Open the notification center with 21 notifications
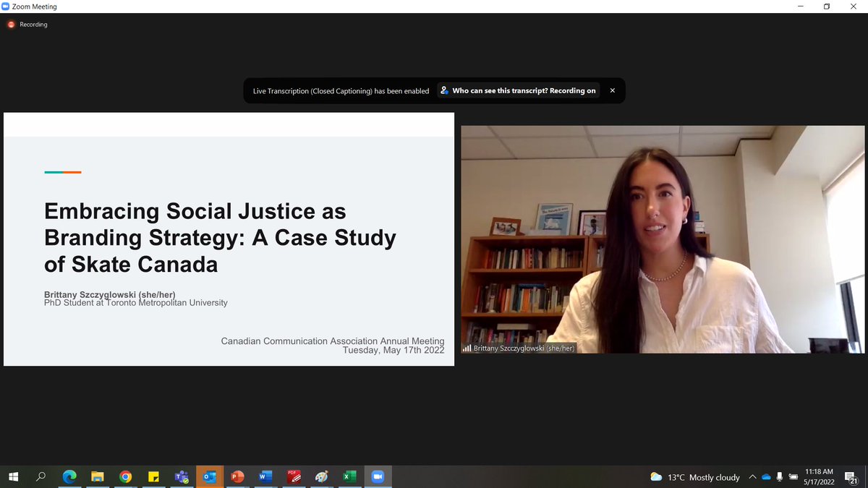The width and height of the screenshot is (868, 488). tap(852, 477)
